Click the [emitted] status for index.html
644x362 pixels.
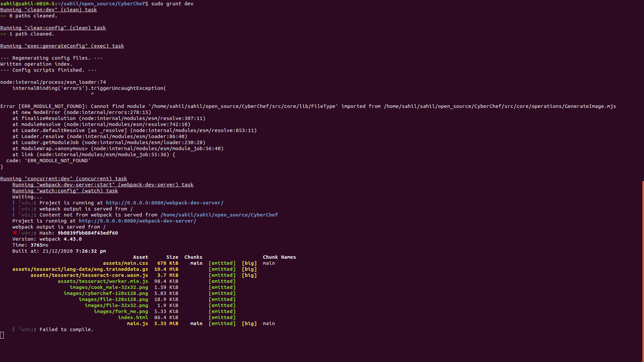(x=222, y=317)
